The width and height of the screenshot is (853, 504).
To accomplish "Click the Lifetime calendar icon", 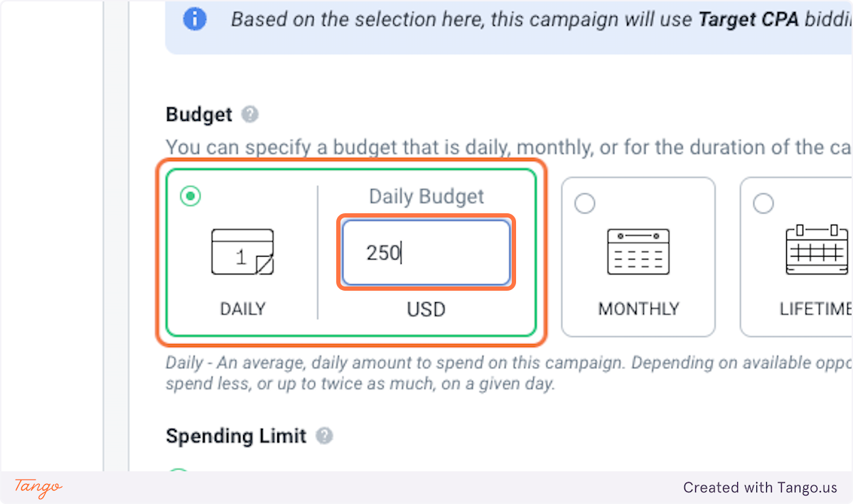I will pyautogui.click(x=817, y=250).
